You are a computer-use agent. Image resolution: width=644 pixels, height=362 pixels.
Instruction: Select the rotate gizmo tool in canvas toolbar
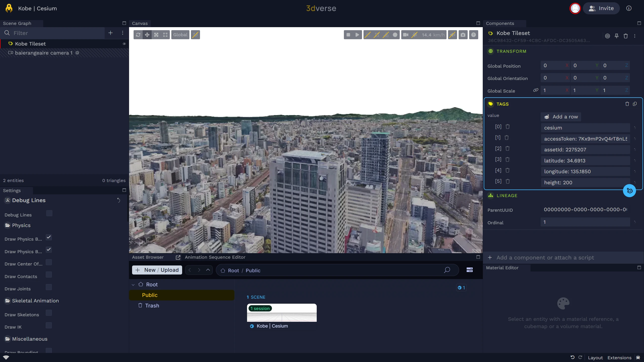[x=138, y=35]
